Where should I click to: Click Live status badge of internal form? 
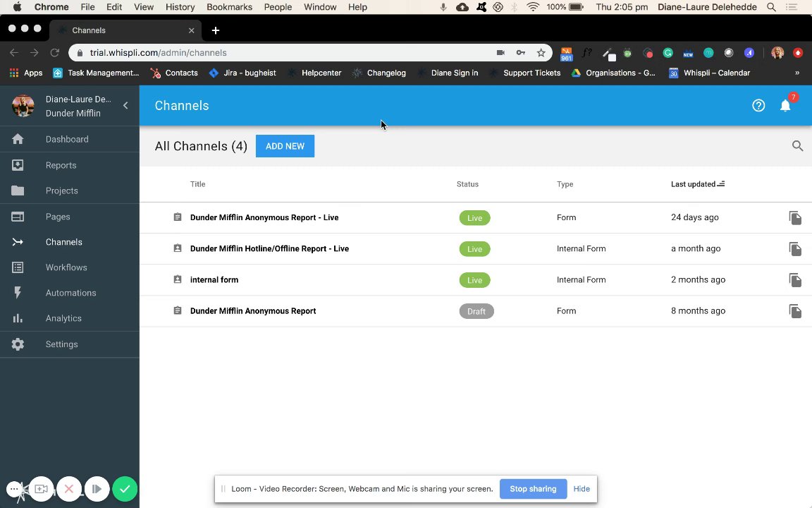(x=474, y=280)
